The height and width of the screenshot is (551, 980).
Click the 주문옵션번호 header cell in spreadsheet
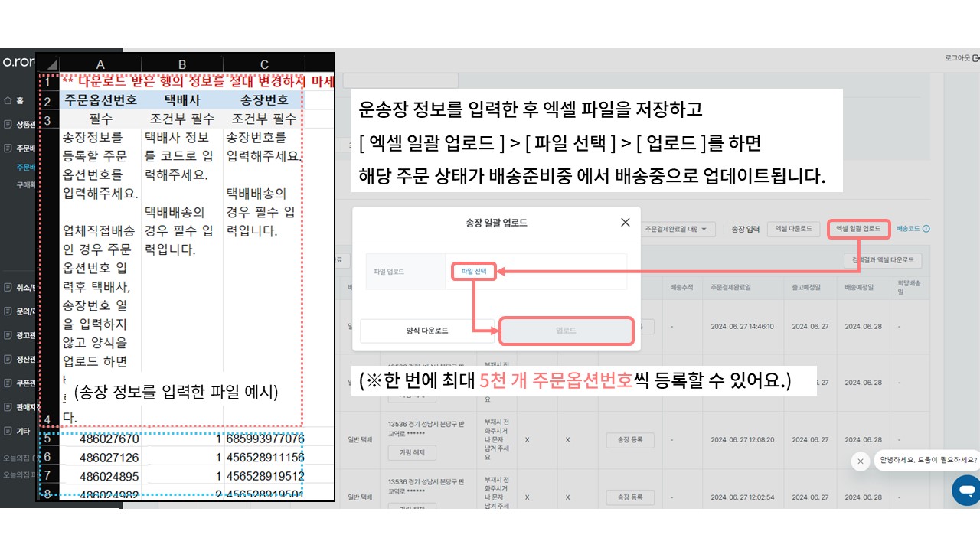pyautogui.click(x=100, y=100)
